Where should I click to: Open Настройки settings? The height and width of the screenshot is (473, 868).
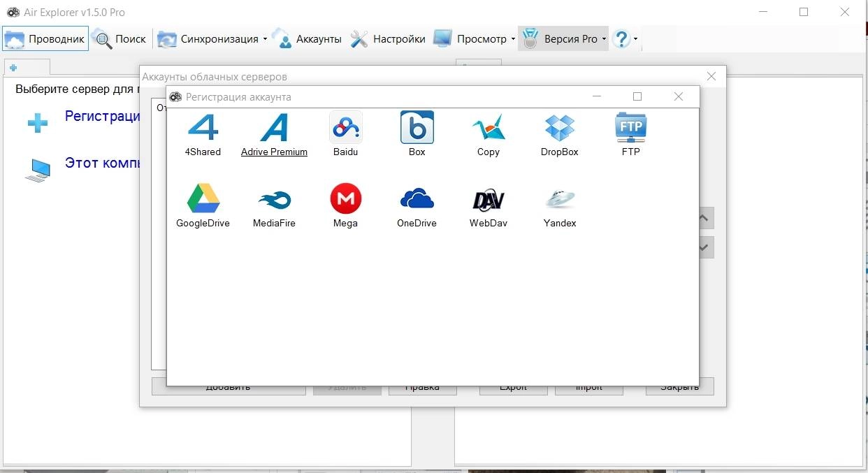pos(388,39)
